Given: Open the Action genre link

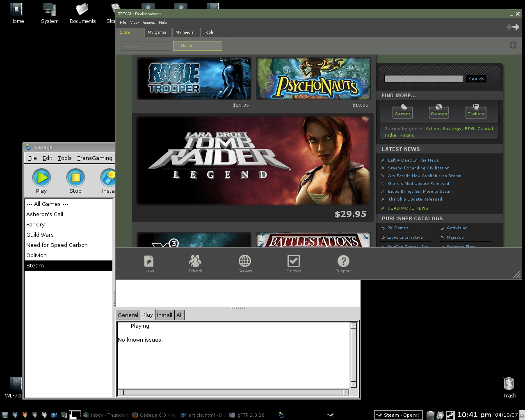Looking at the screenshot, I should point(432,129).
